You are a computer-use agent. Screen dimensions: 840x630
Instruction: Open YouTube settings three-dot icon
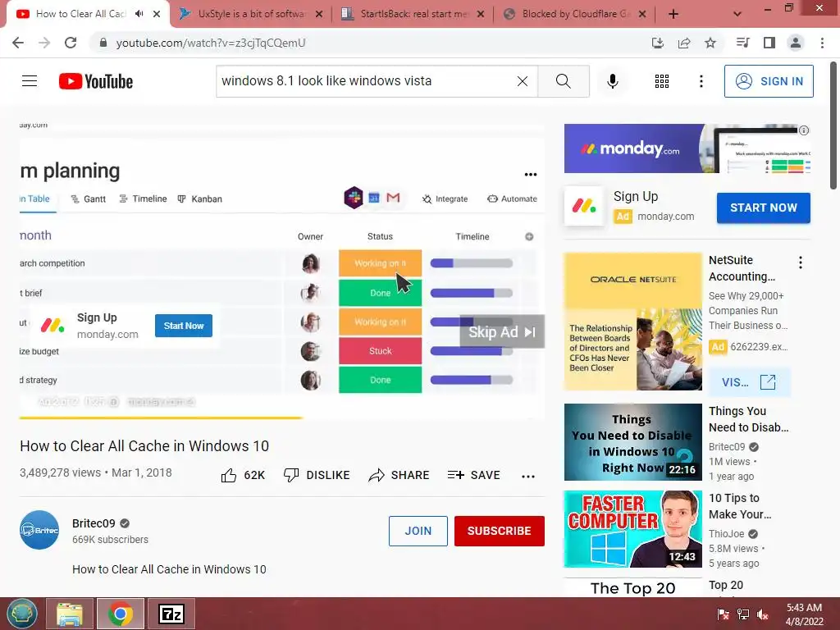(701, 81)
